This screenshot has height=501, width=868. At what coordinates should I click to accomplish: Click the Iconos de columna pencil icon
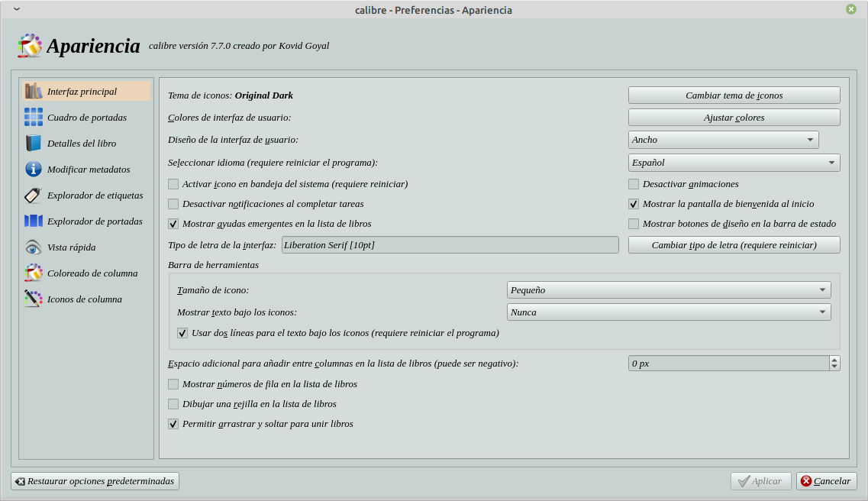(x=34, y=299)
